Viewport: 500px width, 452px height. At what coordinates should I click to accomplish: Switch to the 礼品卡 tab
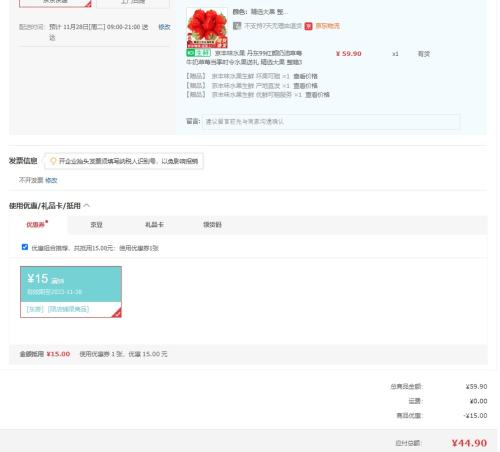click(x=154, y=225)
